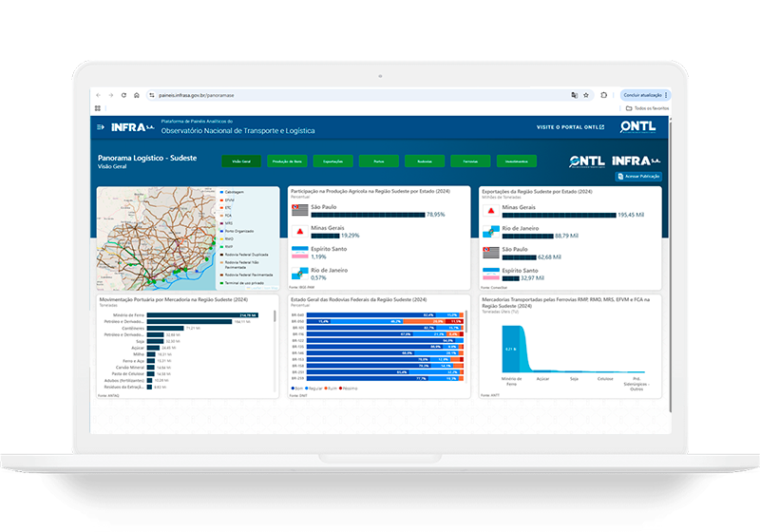Open the Chrome three-dot menu
This screenshot has height=532, width=760.
(x=667, y=95)
